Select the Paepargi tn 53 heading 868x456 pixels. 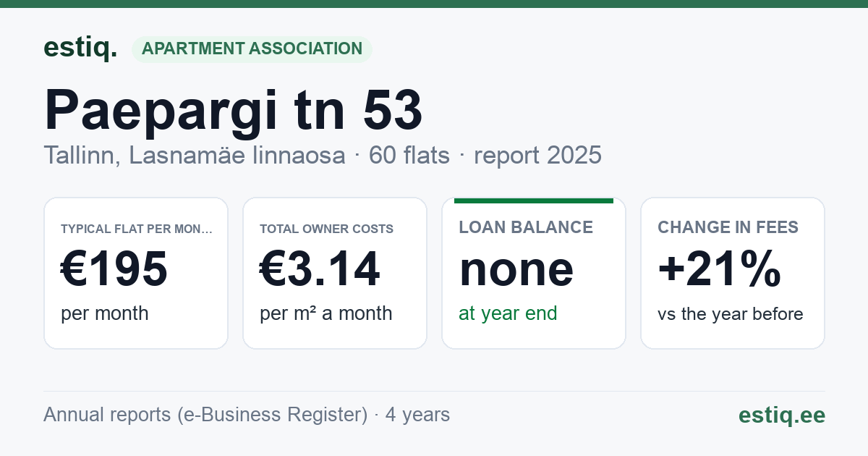tap(233, 110)
